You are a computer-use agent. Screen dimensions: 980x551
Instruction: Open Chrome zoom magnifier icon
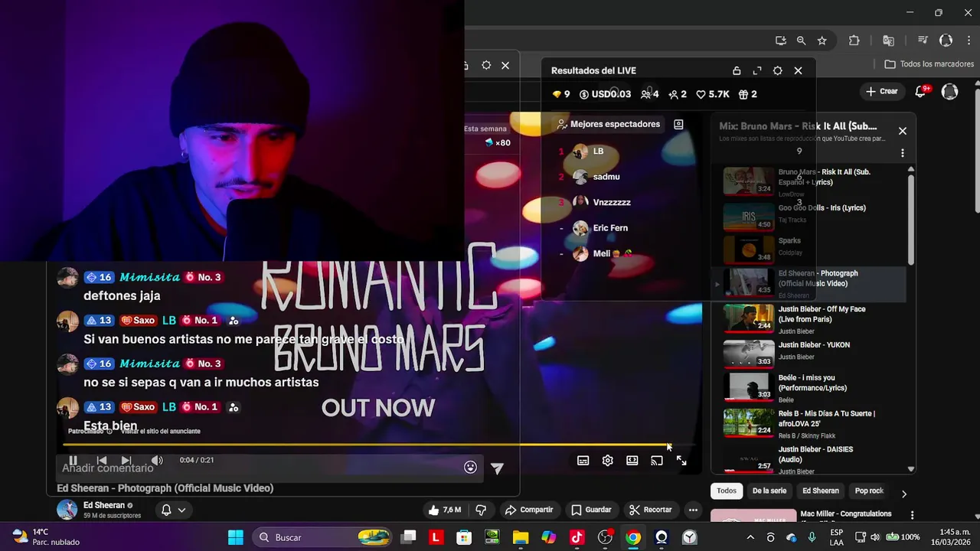point(801,41)
